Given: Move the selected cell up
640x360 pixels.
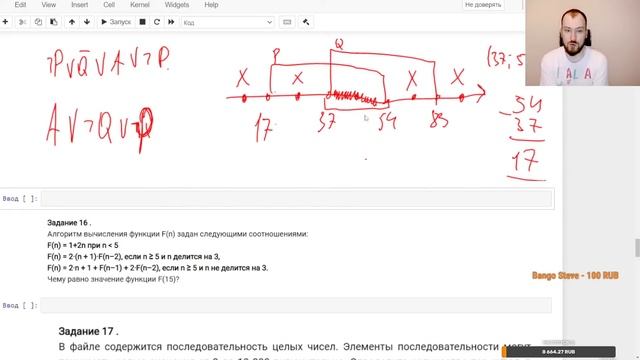Looking at the screenshot, I should click(72, 22).
